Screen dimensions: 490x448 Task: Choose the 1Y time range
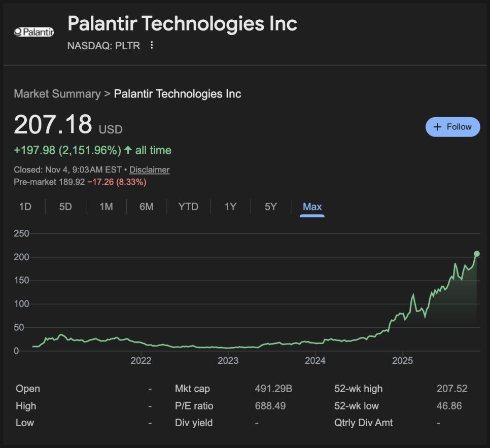point(230,206)
